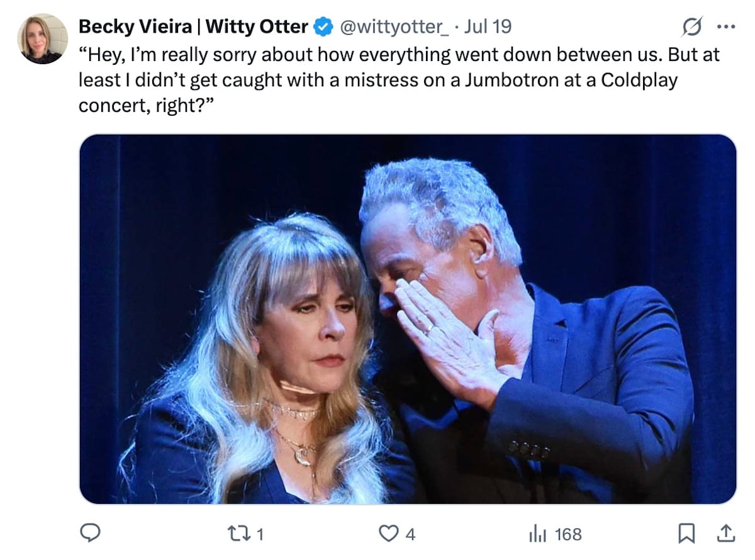Click the retweet count number 1
This screenshot has height=560, width=755.
(x=260, y=535)
